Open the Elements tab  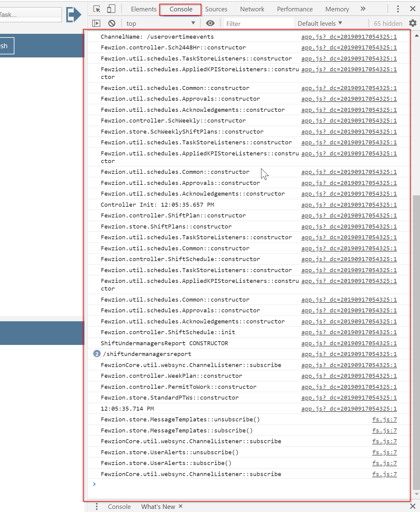coord(144,9)
